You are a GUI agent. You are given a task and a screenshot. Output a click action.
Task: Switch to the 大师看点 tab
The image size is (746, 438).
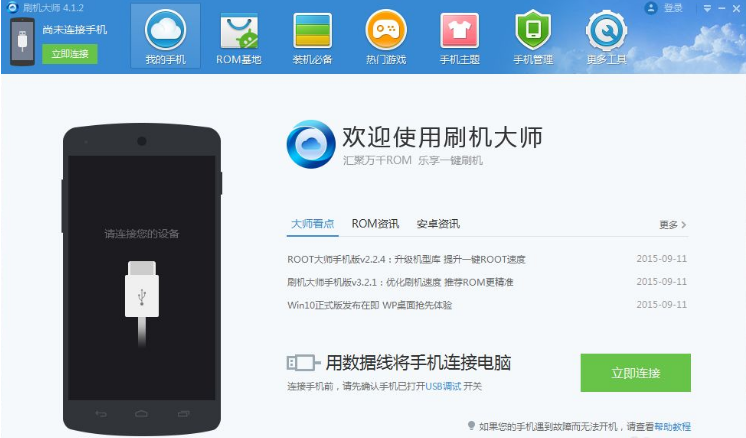coord(312,224)
